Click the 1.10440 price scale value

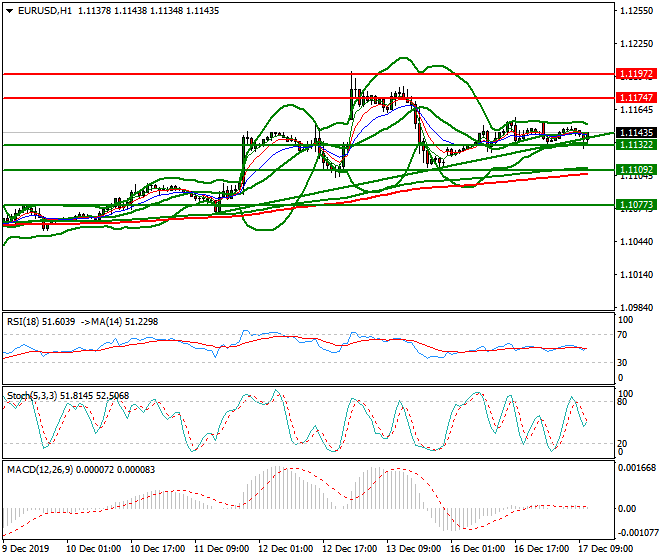click(x=637, y=242)
